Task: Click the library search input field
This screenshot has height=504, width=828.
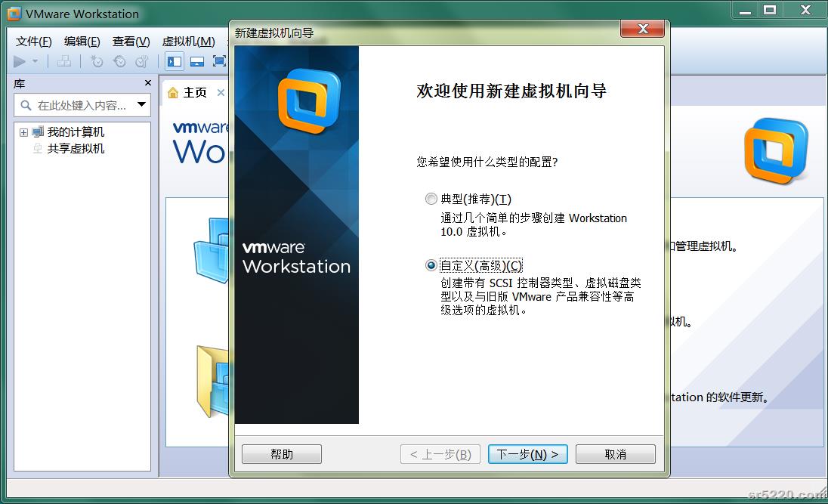Action: [x=82, y=105]
